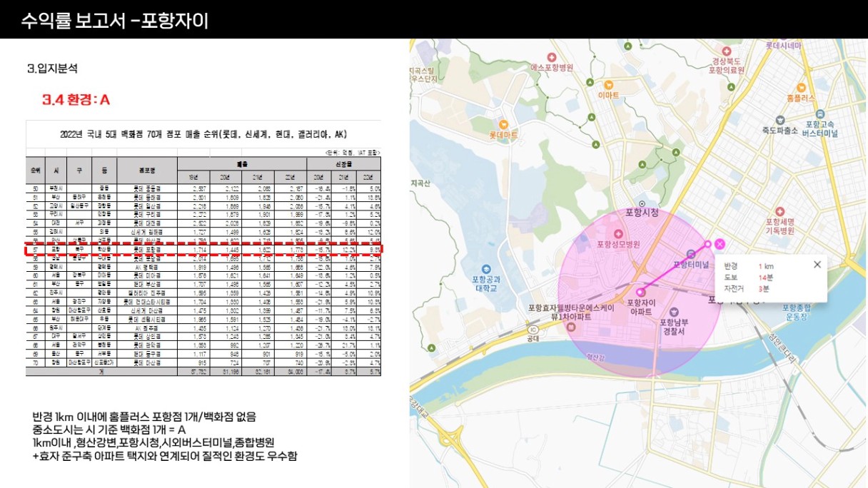Click the 포항시청 map label

641,214
